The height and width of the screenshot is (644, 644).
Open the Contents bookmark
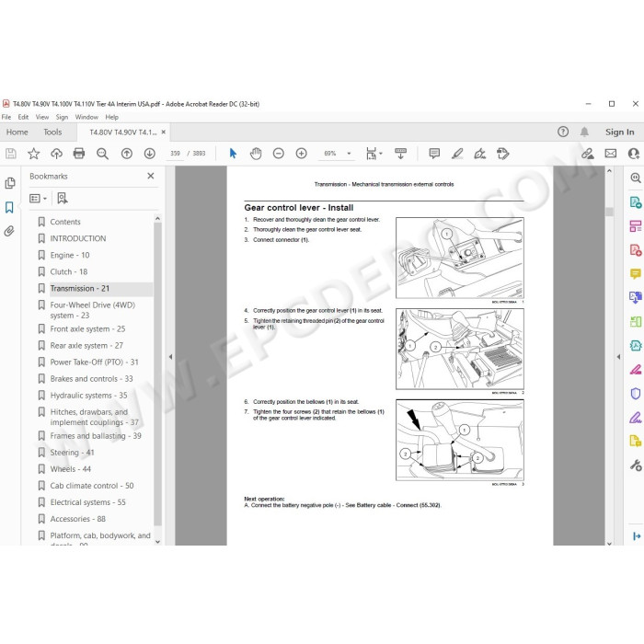point(65,222)
